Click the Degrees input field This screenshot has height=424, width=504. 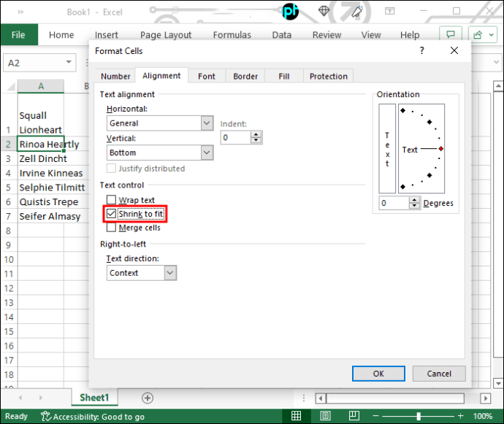click(394, 203)
